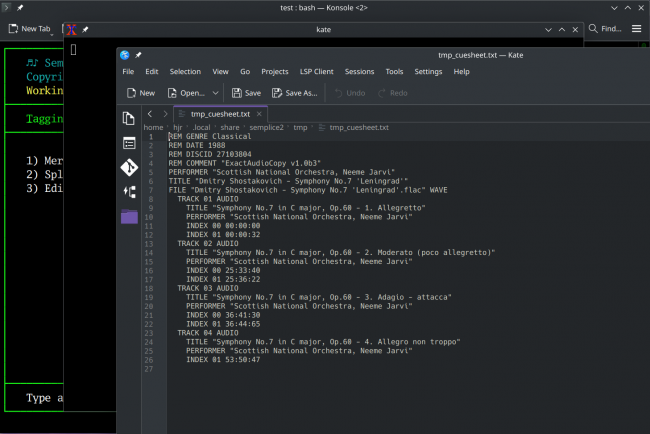Image resolution: width=650 pixels, height=434 pixels.
Task: Click the purple Projects folder sidebar icon
Action: coord(129,215)
